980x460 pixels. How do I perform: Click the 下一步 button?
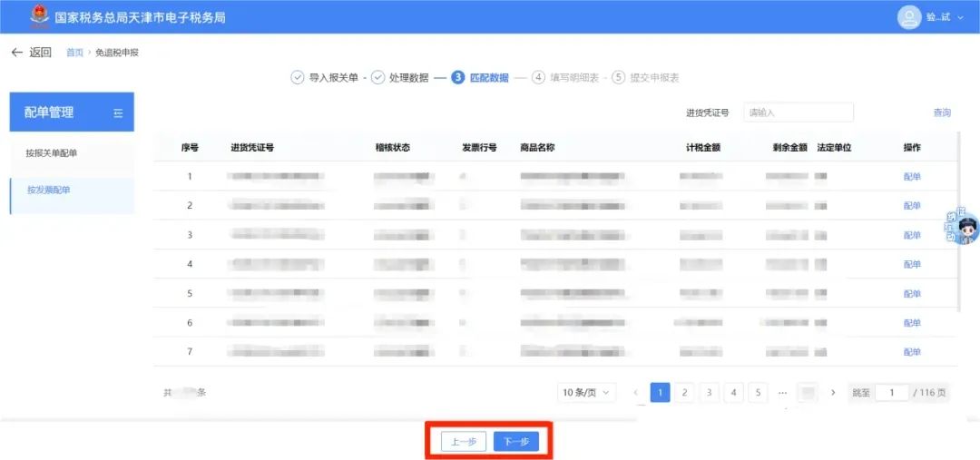[516, 441]
